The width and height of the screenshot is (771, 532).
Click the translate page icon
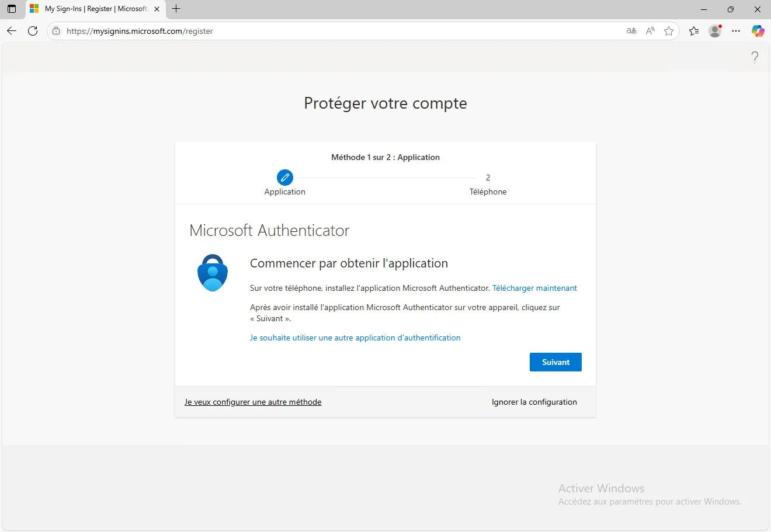(631, 31)
